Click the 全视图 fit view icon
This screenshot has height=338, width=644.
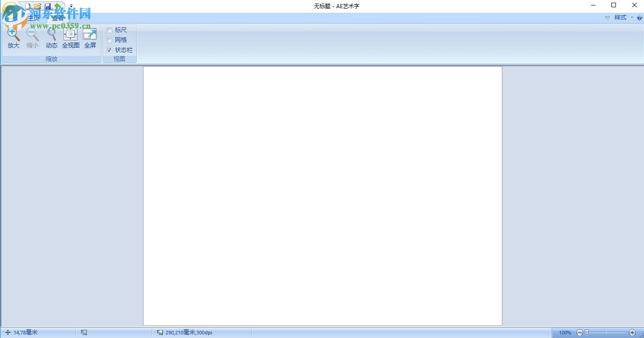coord(71,38)
